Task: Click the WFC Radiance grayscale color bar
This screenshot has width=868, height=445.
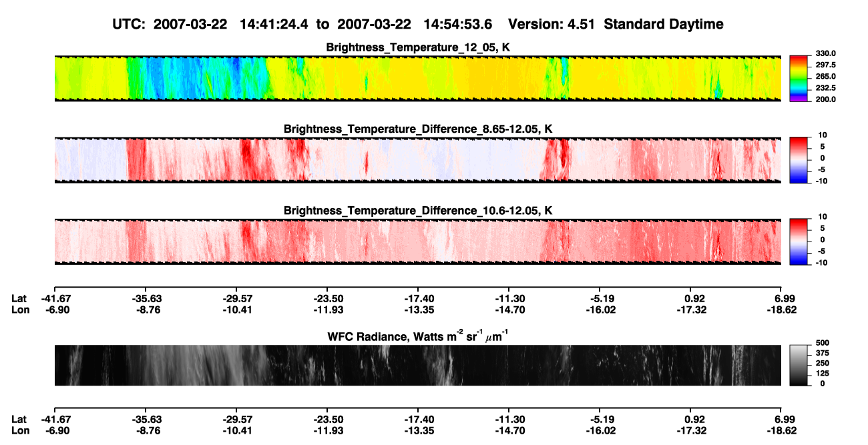Action: tap(799, 365)
